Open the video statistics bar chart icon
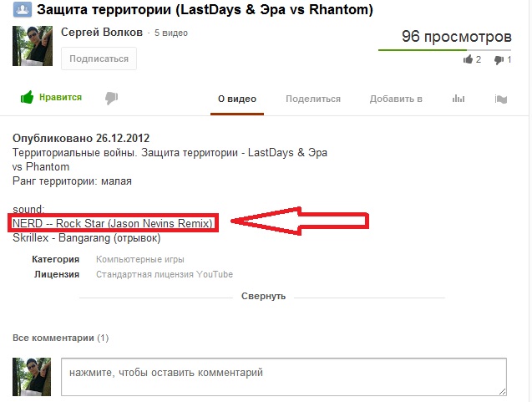This screenshot has height=402, width=532. click(459, 99)
